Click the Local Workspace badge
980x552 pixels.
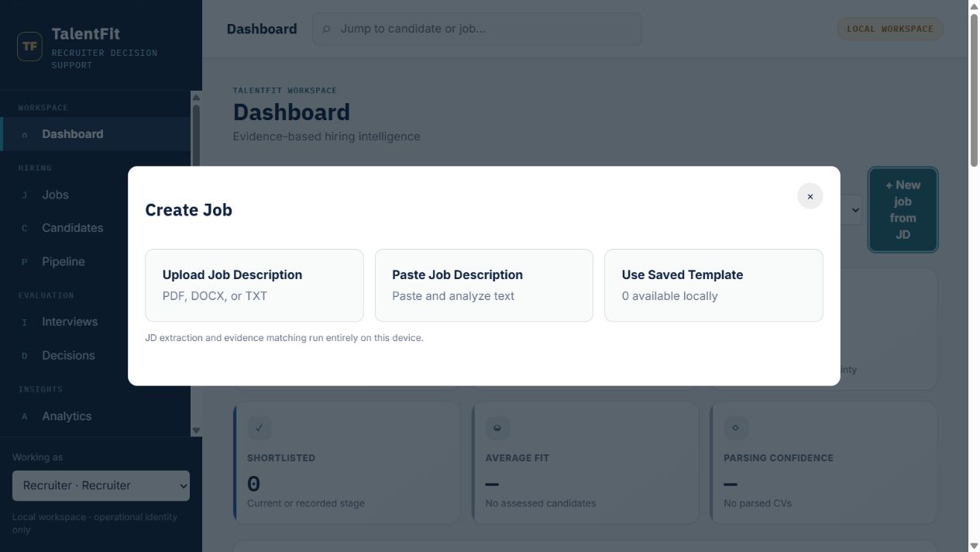click(890, 29)
